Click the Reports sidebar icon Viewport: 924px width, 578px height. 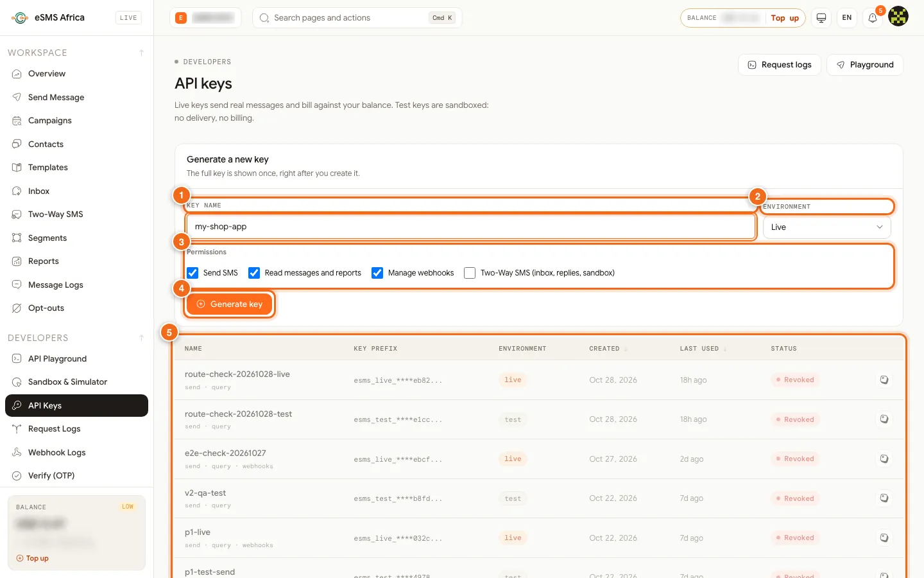point(17,261)
